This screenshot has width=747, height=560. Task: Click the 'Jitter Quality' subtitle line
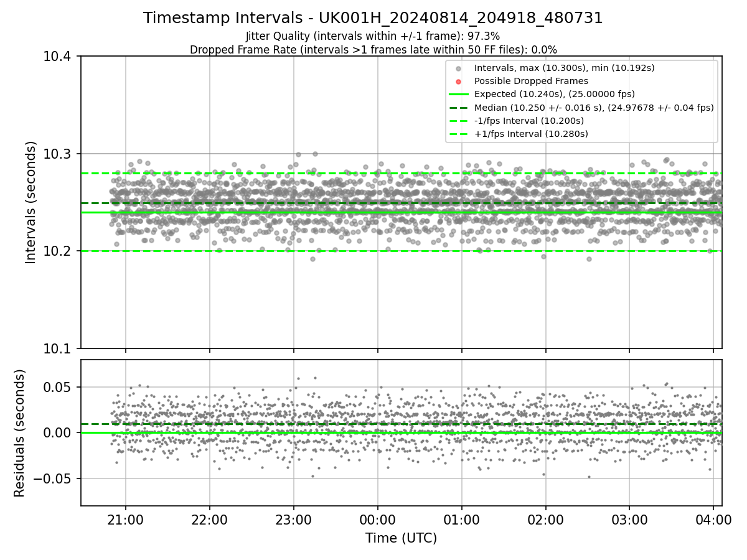(x=373, y=36)
